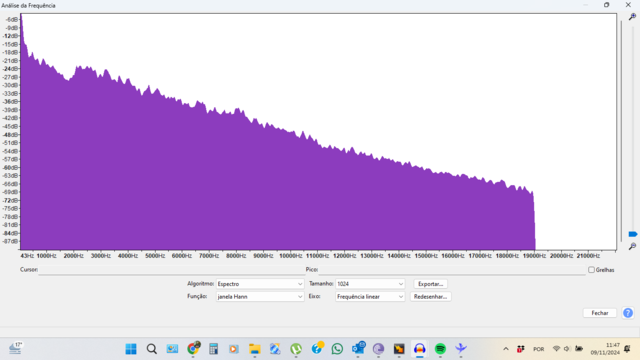This screenshot has width=640, height=360.
Task: Click the 10000Hz axis label
Action: 290,256
